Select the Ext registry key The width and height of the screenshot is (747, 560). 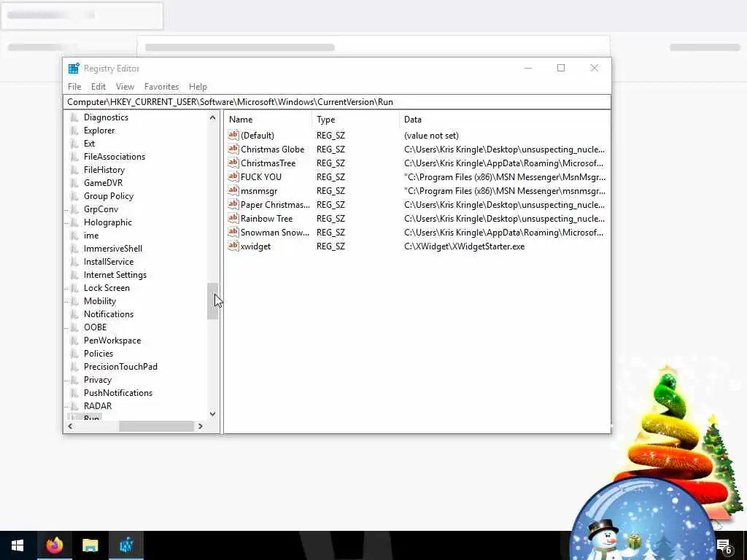tap(89, 144)
